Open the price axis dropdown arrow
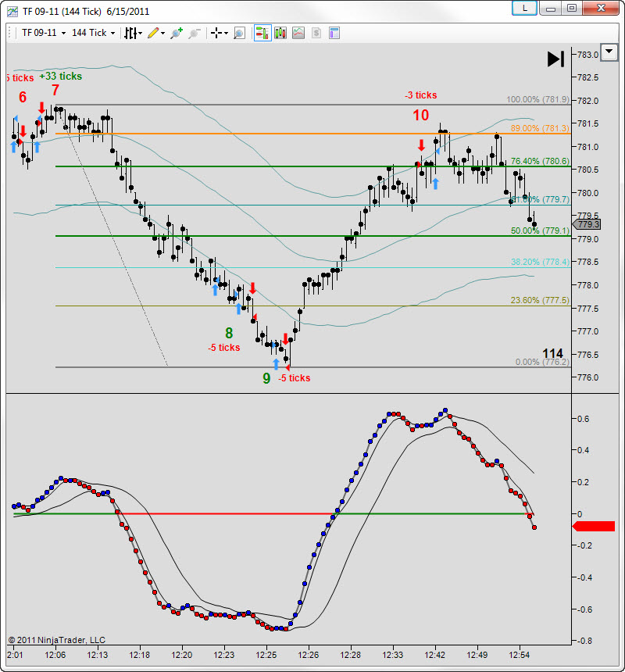Image resolution: width=625 pixels, height=672 pixels. tap(609, 52)
